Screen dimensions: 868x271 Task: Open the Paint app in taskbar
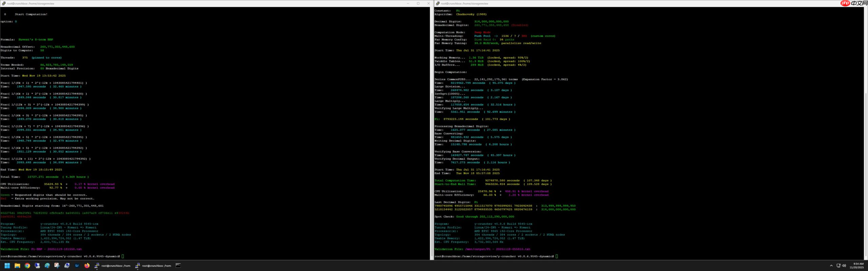click(47, 266)
